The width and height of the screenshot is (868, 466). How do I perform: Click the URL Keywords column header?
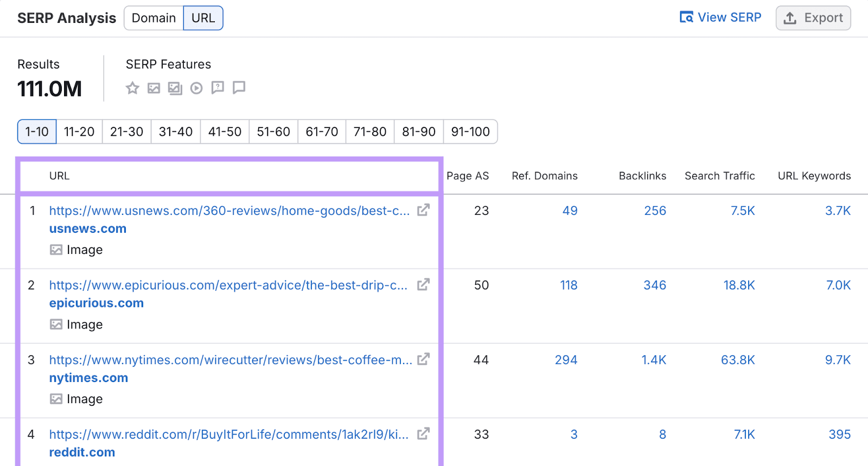coord(814,176)
